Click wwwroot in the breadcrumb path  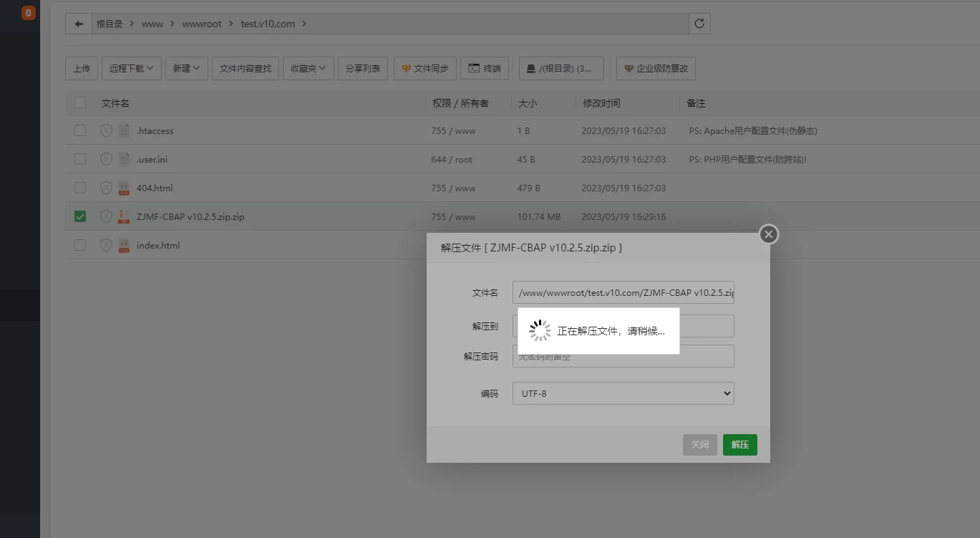[x=202, y=24]
